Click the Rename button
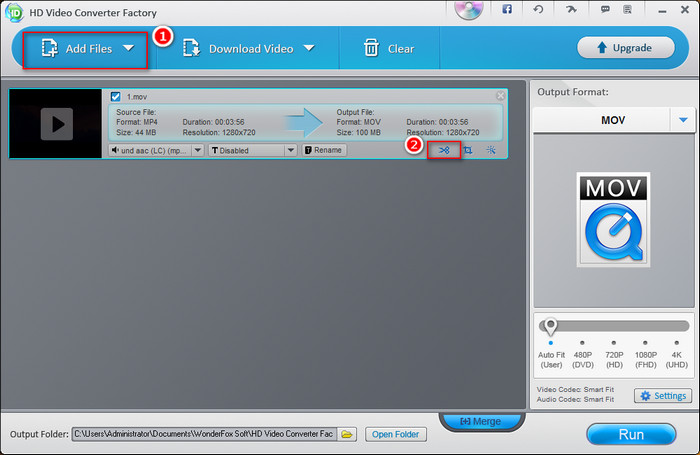Image resolution: width=700 pixels, height=455 pixels. click(x=324, y=150)
